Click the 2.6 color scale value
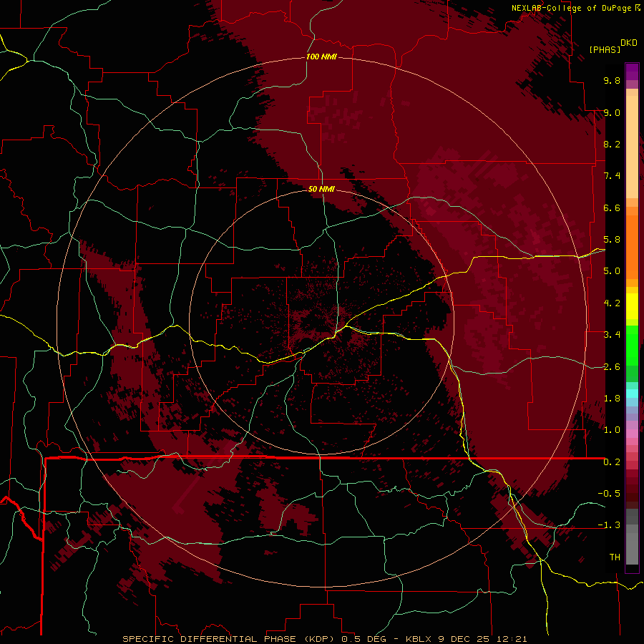Image resolution: width=644 pixels, height=644 pixels. (x=612, y=367)
